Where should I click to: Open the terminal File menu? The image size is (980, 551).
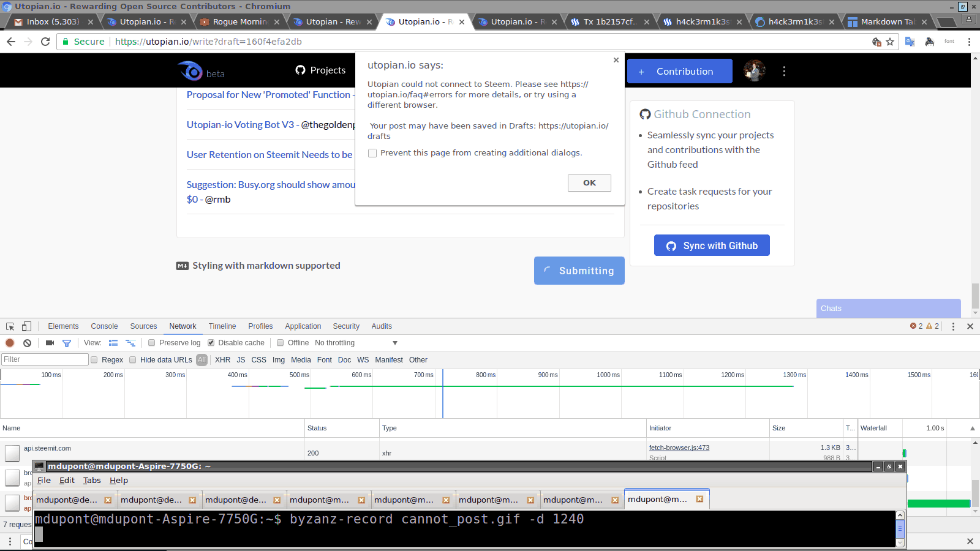pyautogui.click(x=44, y=481)
